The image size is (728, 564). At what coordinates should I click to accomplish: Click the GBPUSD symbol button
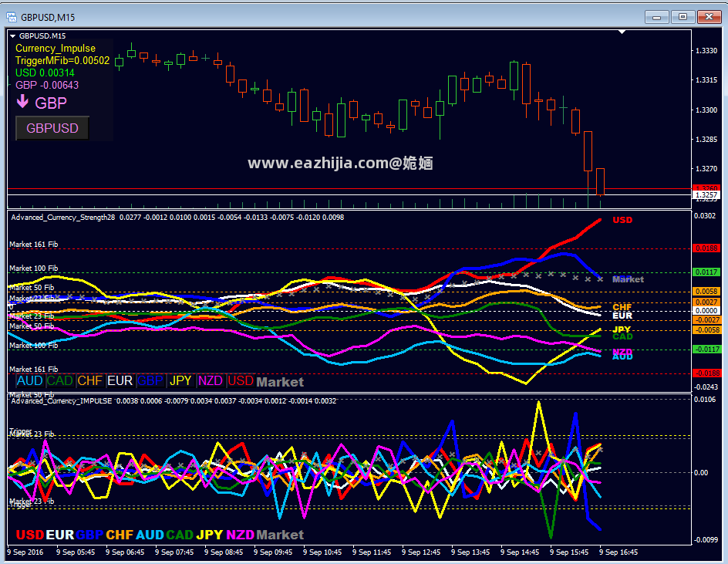pos(52,128)
